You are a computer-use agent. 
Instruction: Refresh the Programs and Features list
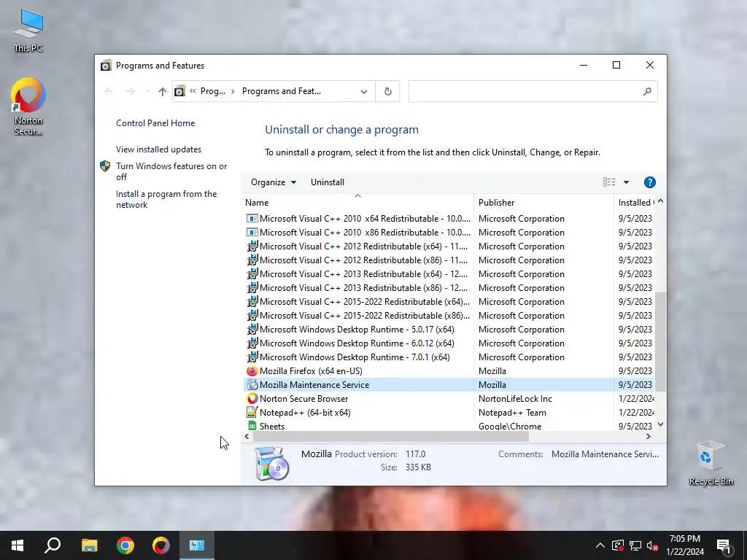pyautogui.click(x=388, y=91)
